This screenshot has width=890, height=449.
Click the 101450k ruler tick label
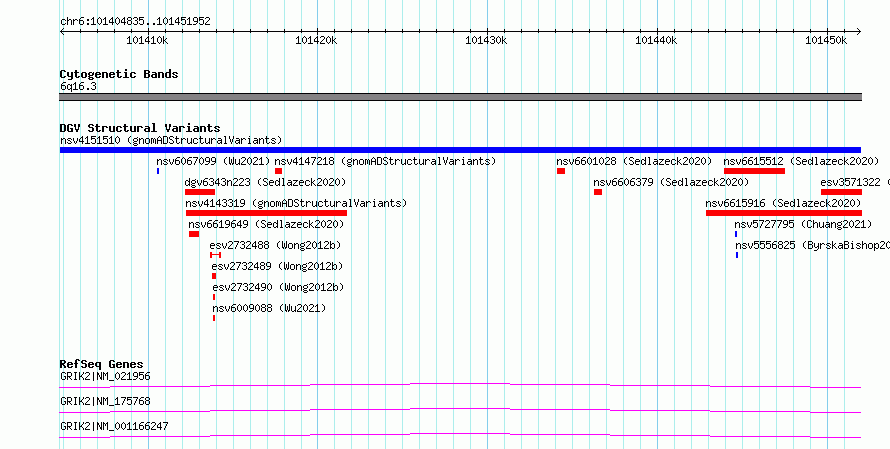(826, 41)
